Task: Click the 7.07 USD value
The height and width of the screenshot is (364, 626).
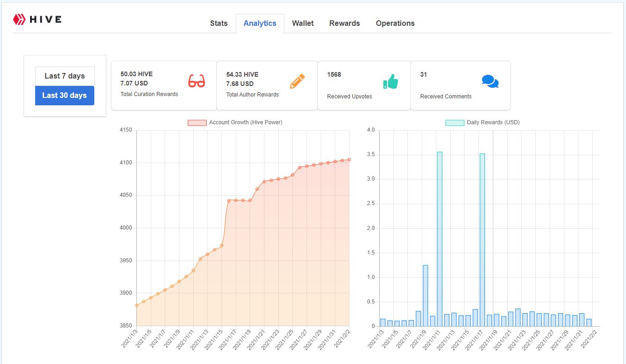Action: (134, 83)
